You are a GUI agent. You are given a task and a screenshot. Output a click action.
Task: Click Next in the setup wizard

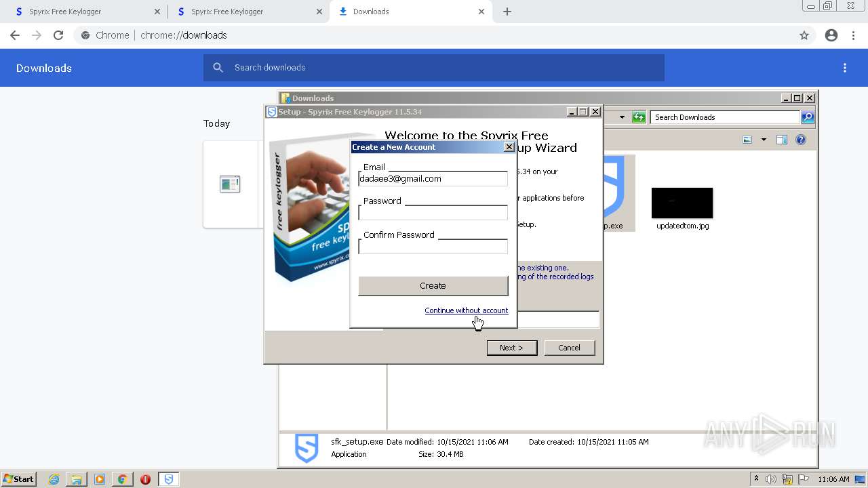512,348
